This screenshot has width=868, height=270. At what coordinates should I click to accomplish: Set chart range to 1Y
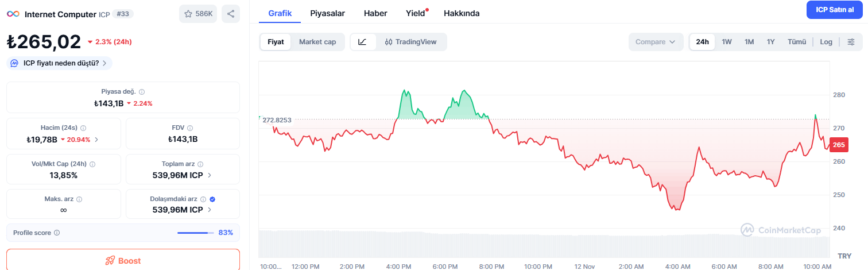pos(771,42)
